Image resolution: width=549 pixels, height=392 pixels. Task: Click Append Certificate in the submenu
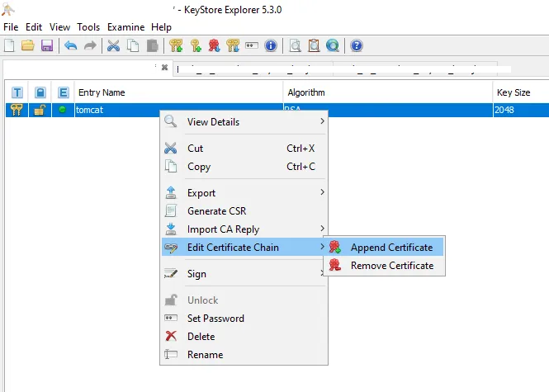[x=384, y=247]
